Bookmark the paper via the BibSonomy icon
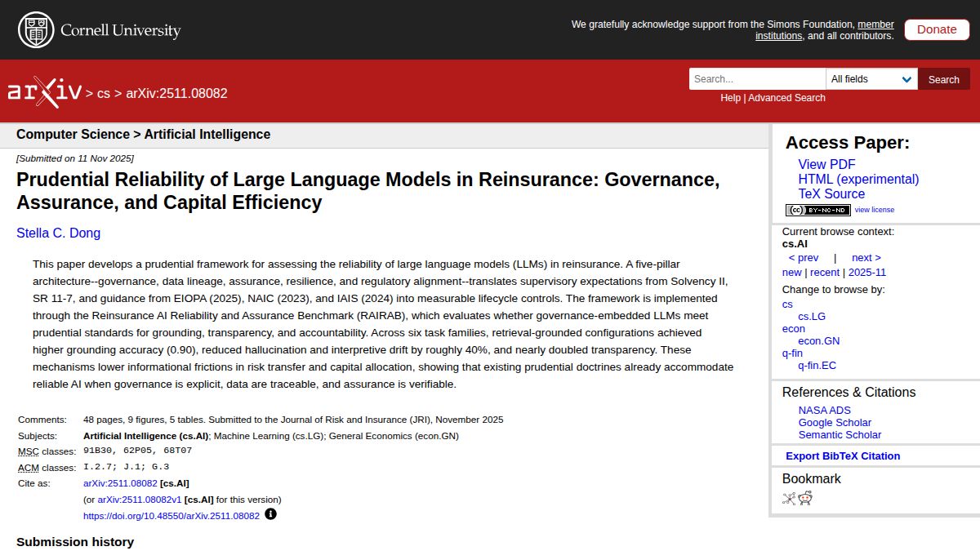The width and height of the screenshot is (980, 551). pos(788,496)
